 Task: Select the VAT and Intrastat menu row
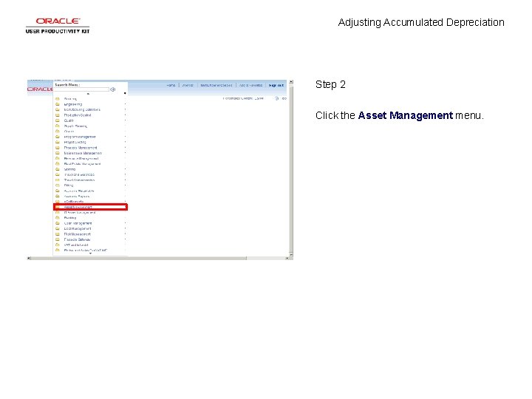coord(90,245)
